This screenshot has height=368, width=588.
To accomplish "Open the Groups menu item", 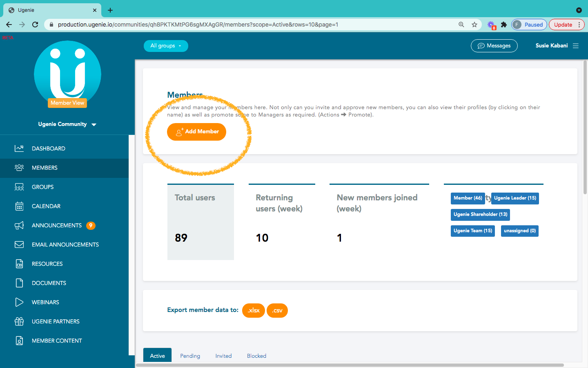I will [x=43, y=187].
